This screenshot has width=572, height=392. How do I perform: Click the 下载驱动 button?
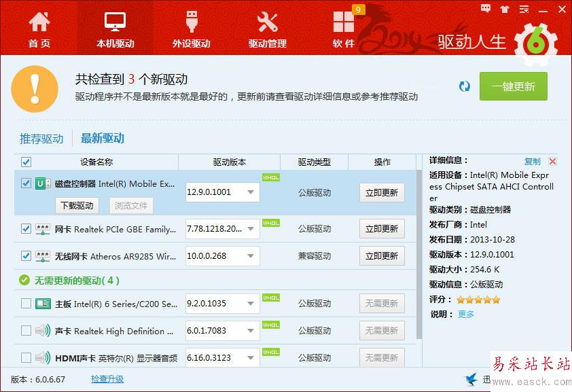coord(77,206)
